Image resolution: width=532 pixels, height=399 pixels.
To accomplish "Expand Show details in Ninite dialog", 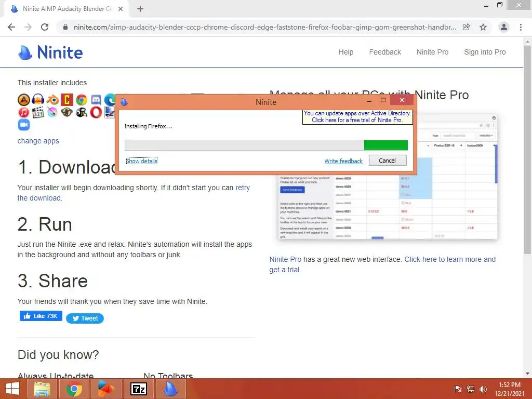I will pos(141,161).
